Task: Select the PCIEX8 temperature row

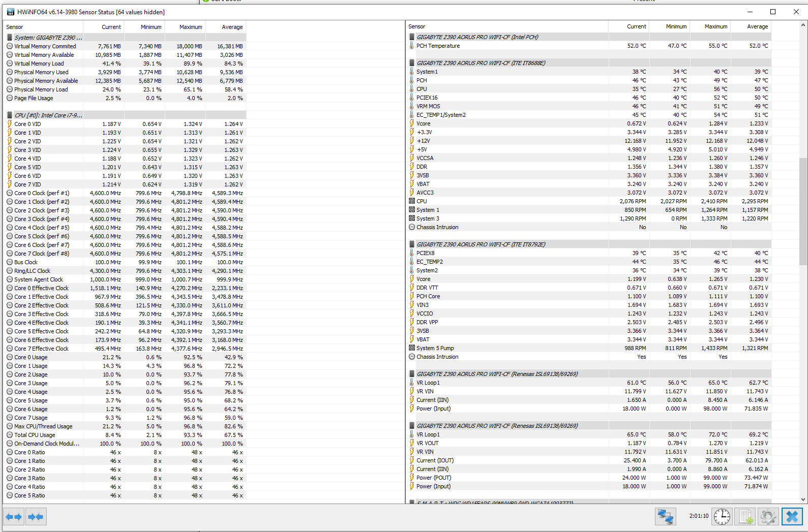Action: (589, 253)
